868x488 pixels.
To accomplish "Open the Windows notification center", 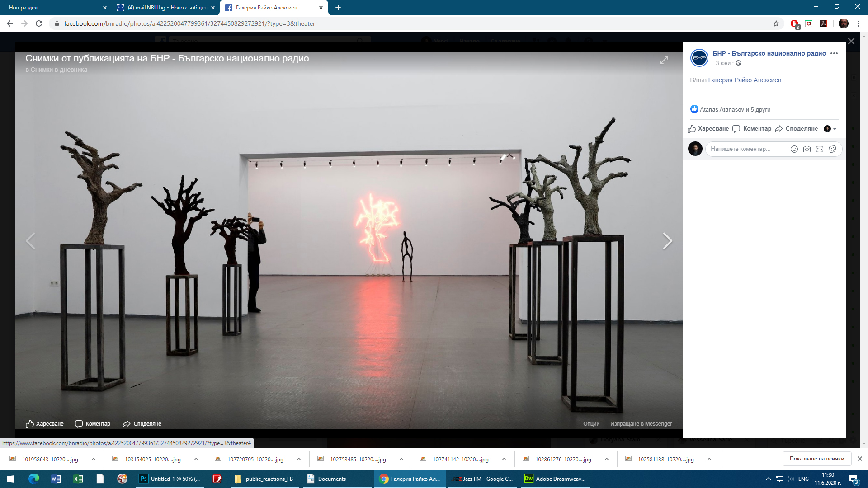I will 854,479.
